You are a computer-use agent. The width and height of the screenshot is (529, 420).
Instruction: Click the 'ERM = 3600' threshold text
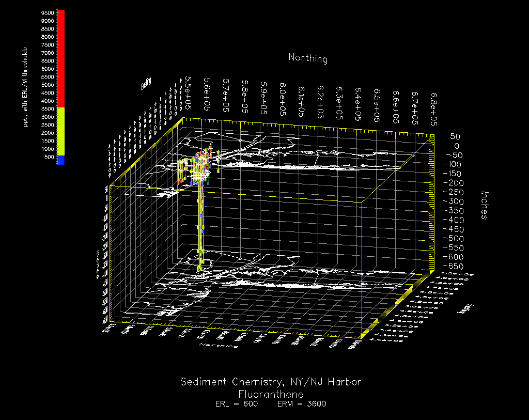click(x=302, y=404)
